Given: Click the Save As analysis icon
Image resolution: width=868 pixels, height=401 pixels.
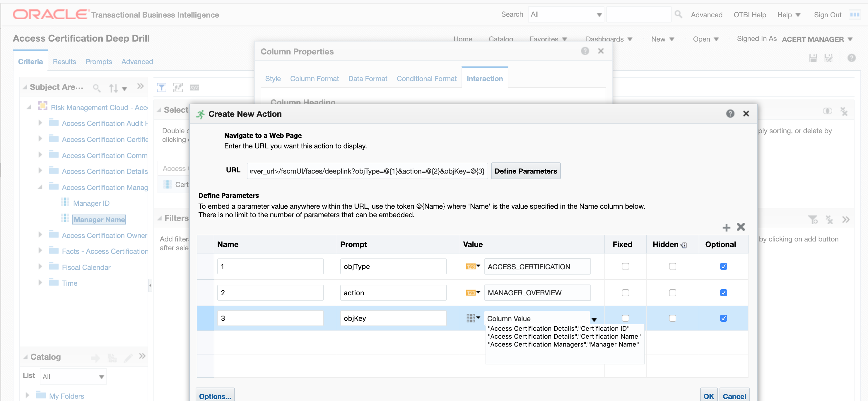Looking at the screenshot, I should point(828,58).
